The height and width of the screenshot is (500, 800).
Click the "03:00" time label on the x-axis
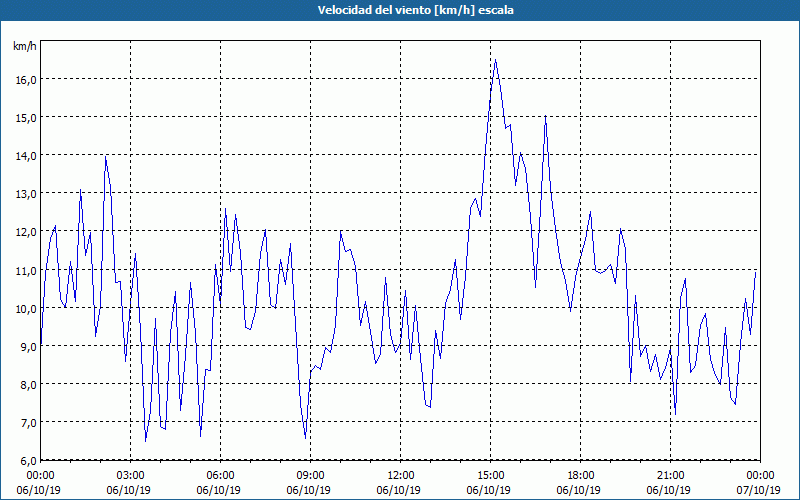point(131,476)
